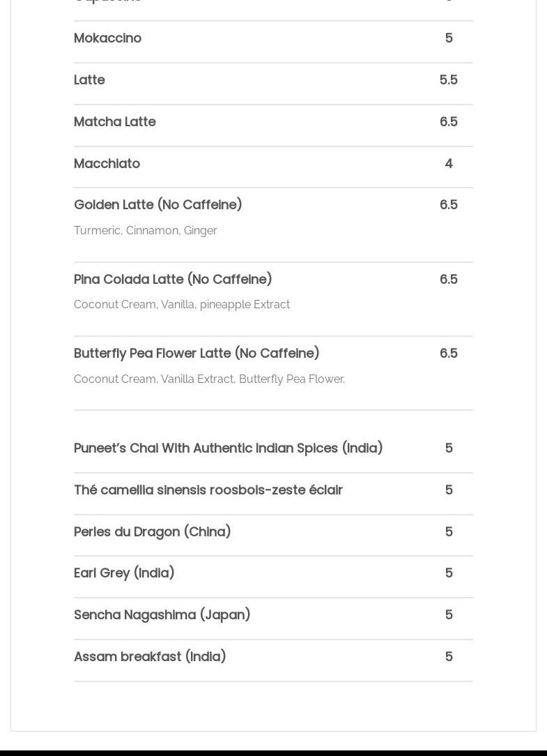Click the 5.5 price next to Latte
Screen dimensions: 547x756
point(448,80)
